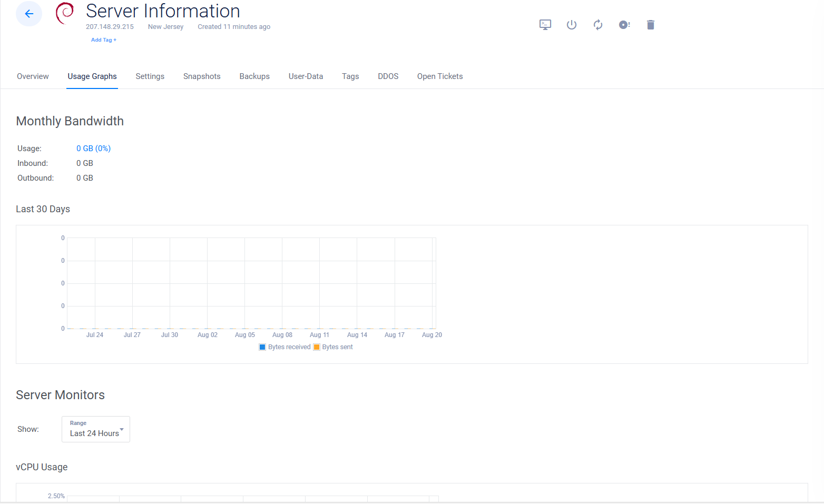This screenshot has width=824, height=504.
Task: Open the Open Tickets tab
Action: coord(440,76)
